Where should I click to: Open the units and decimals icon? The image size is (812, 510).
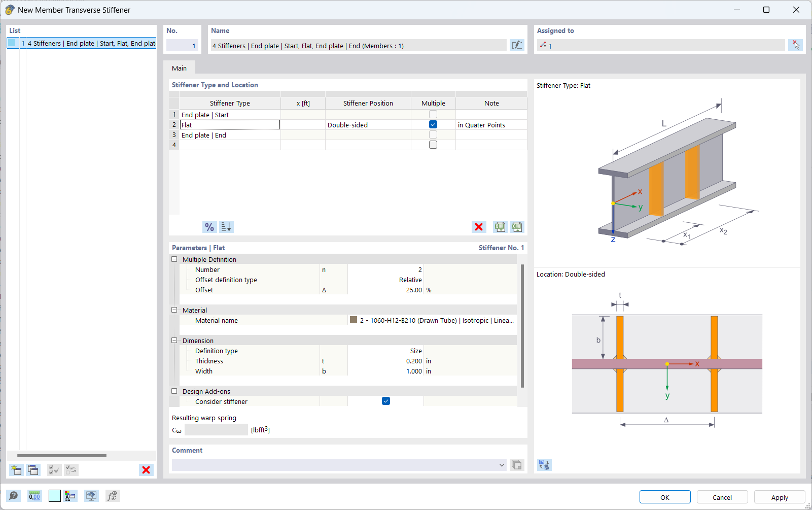click(x=34, y=496)
